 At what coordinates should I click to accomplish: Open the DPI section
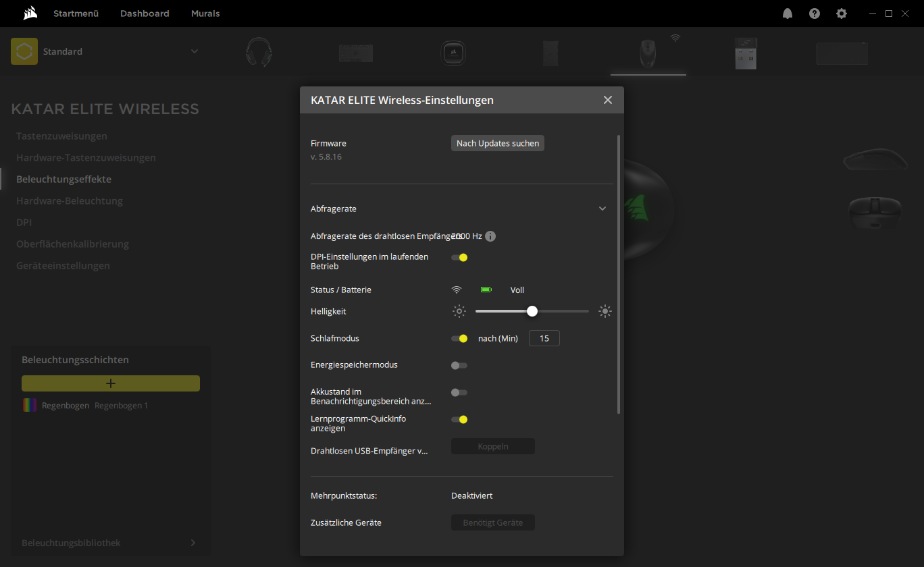[24, 222]
